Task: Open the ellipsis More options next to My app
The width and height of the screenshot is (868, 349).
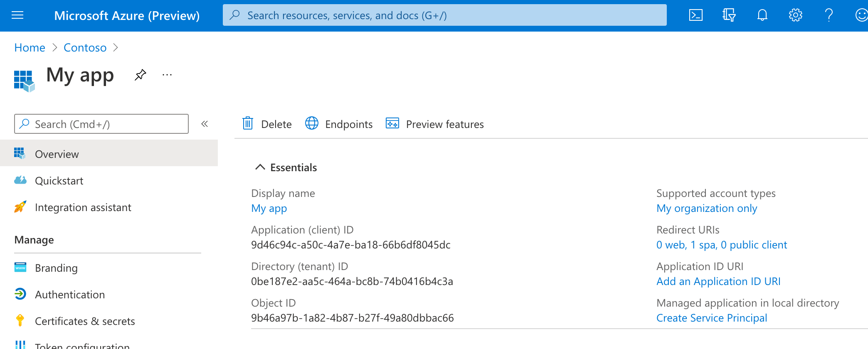Action: pos(167,75)
